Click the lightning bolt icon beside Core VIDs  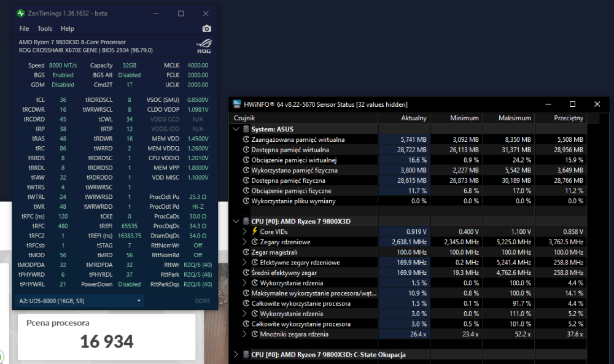[x=255, y=231]
